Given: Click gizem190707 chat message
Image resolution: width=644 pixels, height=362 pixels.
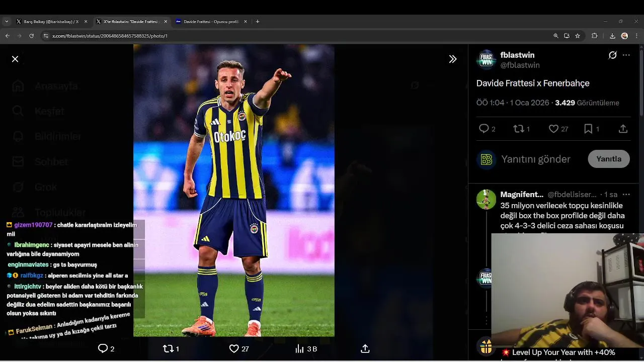Looking at the screenshot, I should point(72,229).
